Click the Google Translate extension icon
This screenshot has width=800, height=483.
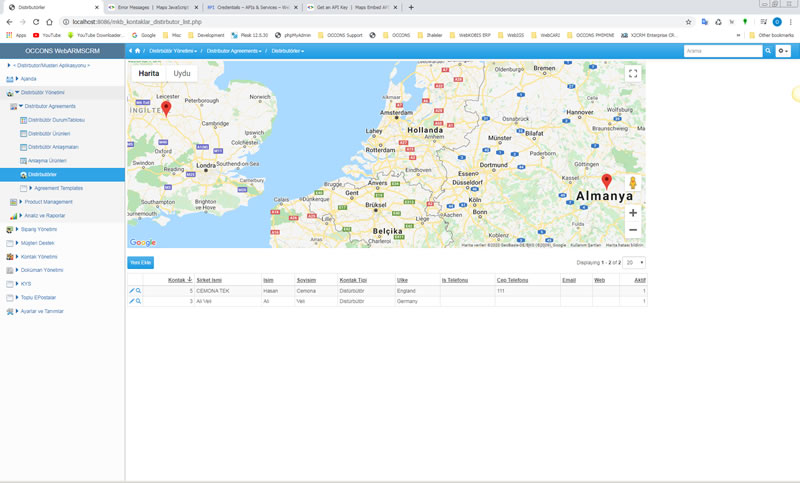coord(705,22)
